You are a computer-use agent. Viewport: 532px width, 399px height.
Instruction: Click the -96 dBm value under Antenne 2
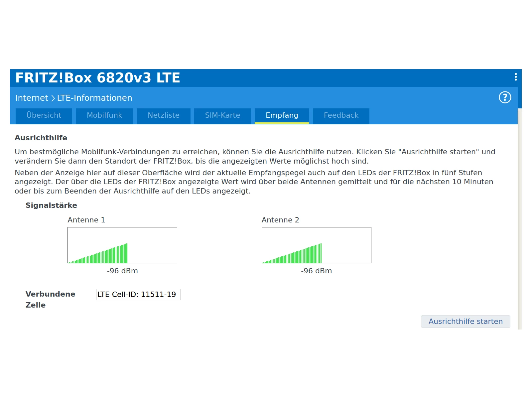[317, 271]
